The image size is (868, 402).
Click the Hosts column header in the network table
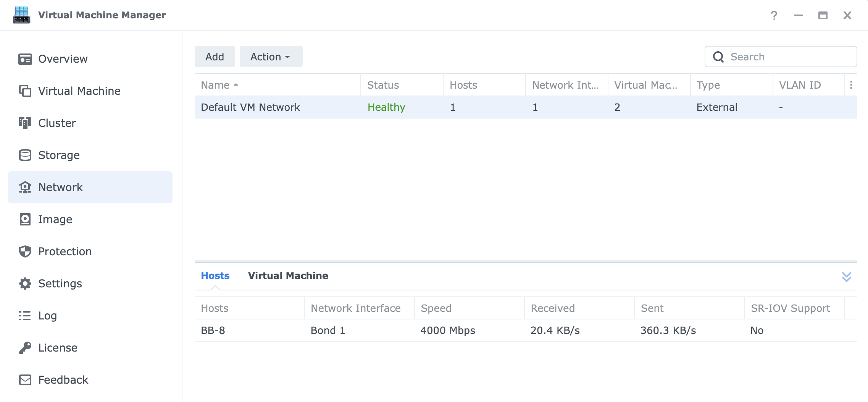click(484, 85)
